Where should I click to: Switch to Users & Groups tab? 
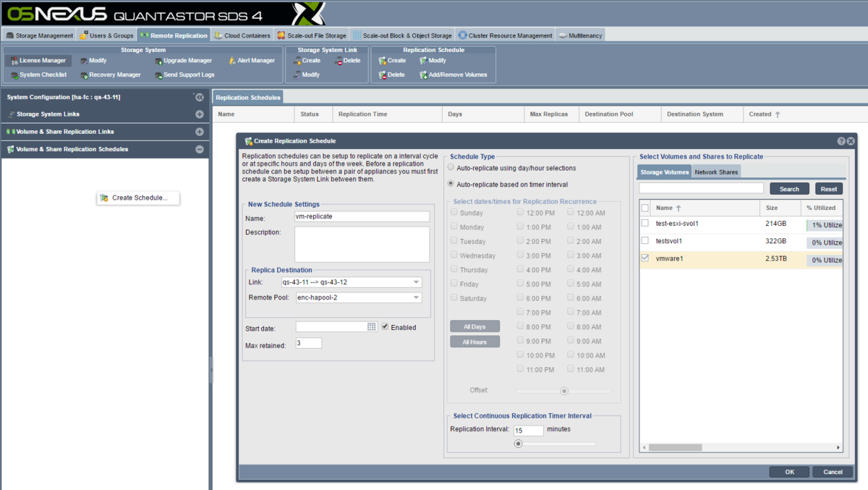107,35
